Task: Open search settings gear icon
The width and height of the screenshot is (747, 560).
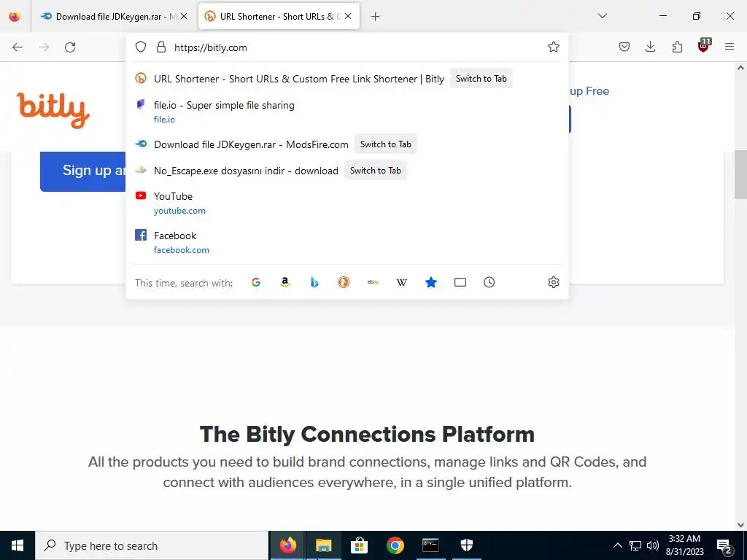Action: tap(553, 282)
